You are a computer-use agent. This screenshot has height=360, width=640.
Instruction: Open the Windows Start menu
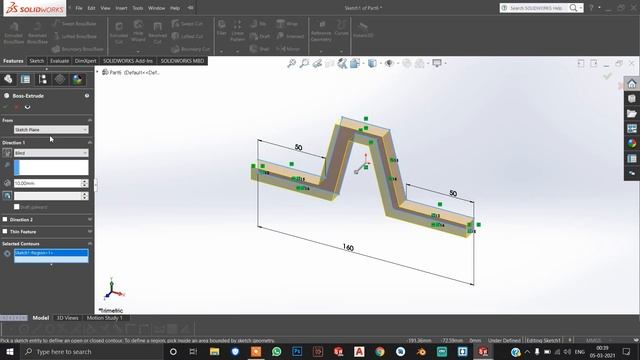(9, 351)
